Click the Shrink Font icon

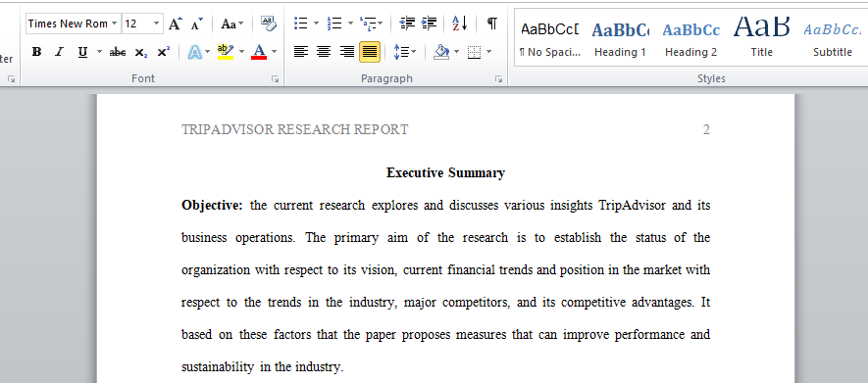point(196,24)
